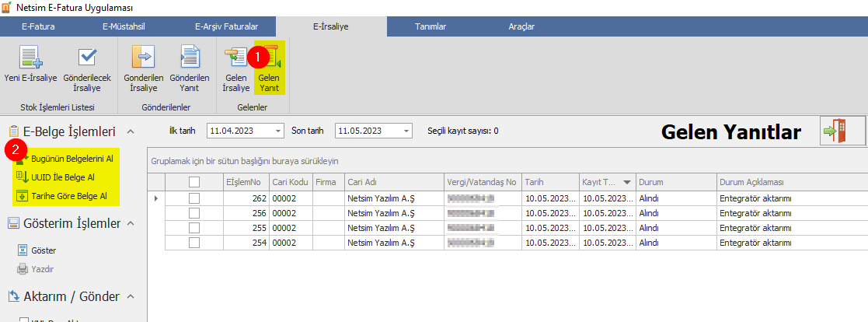Sort by the Firma column header
Image resolution: width=868 pixels, height=322 pixels.
[x=328, y=182]
